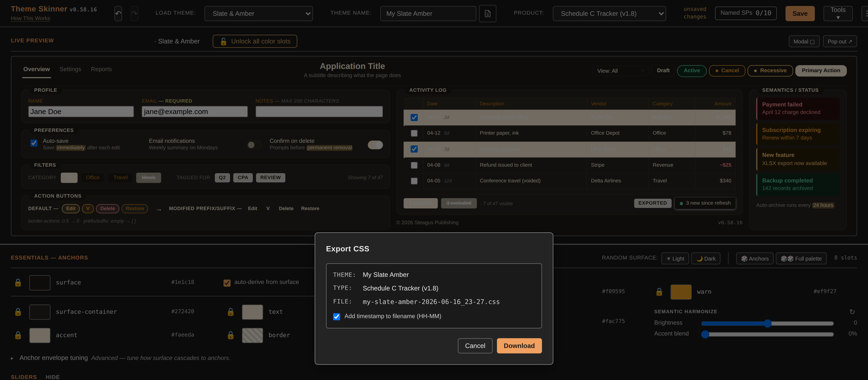Screen dimensions: 868x380
Task: Click the Email field with jane@example.com
Action: [x=194, y=112]
